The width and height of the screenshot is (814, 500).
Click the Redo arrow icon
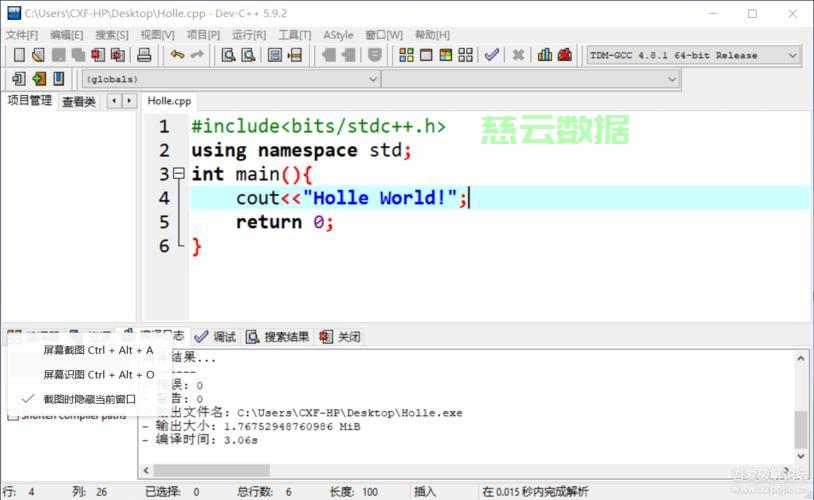coord(197,55)
